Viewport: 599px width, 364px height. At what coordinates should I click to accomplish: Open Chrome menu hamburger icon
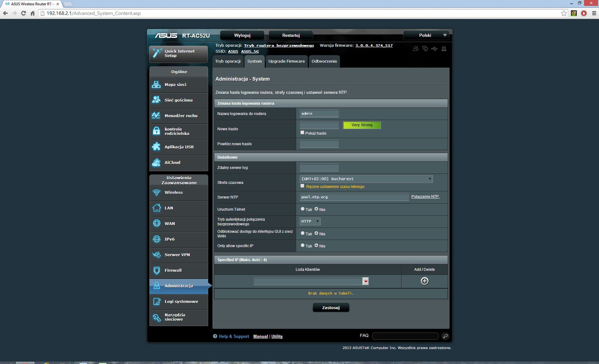594,13
